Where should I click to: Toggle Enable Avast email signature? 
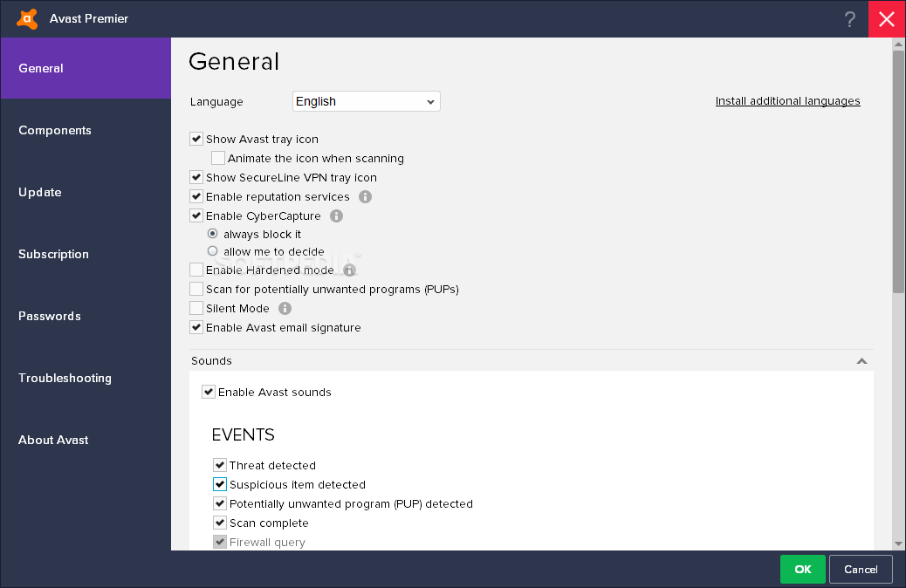(x=196, y=327)
